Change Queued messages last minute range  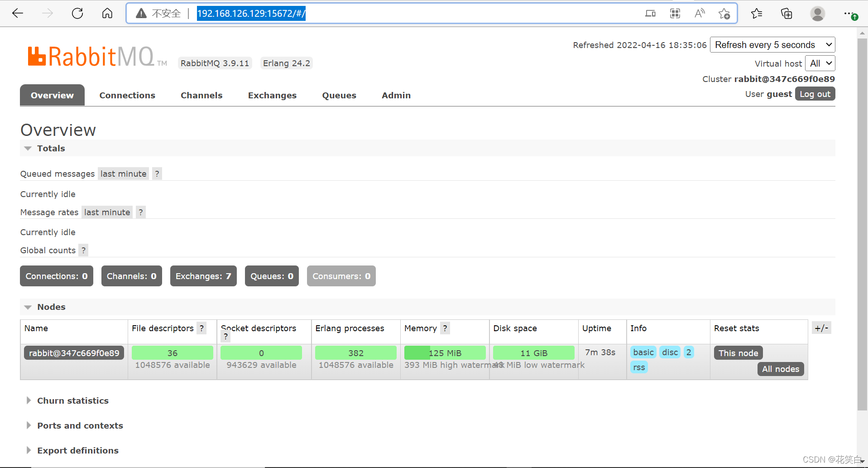[x=124, y=174]
